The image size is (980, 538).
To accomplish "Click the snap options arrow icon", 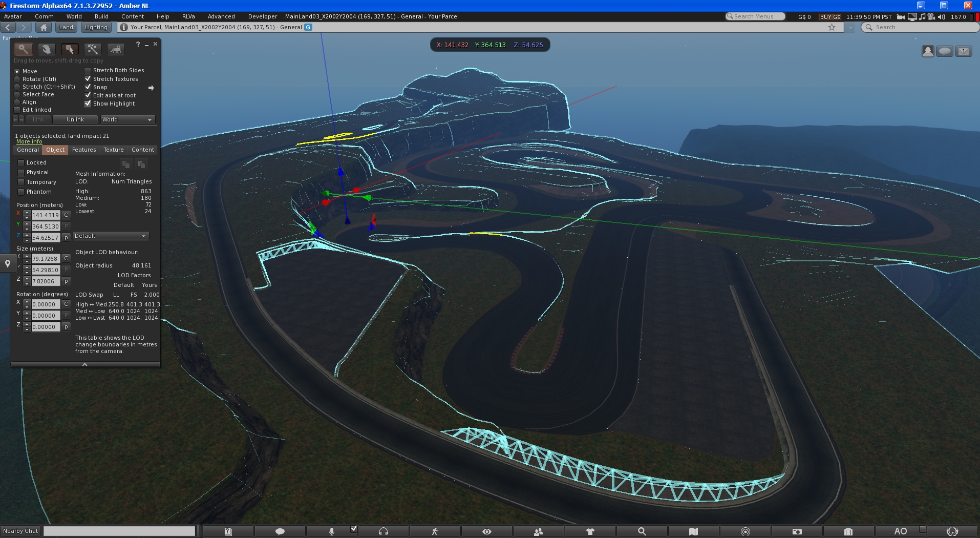I will point(151,88).
